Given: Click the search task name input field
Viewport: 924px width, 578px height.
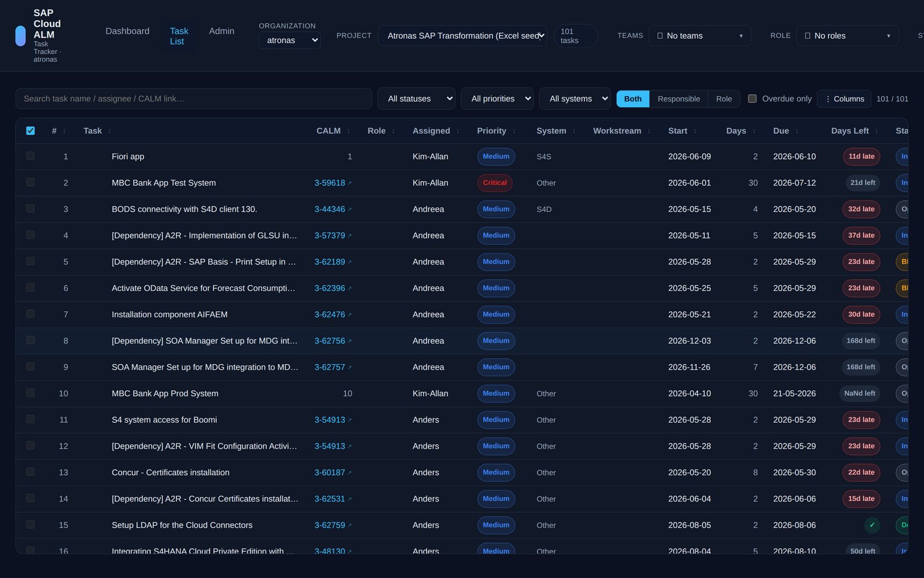Looking at the screenshot, I should click(193, 99).
